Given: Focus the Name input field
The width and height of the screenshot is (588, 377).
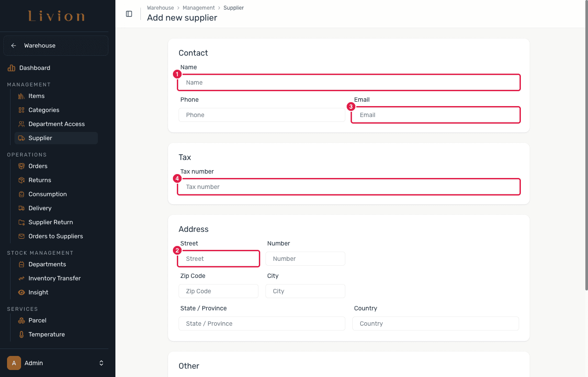Looking at the screenshot, I should (349, 82).
